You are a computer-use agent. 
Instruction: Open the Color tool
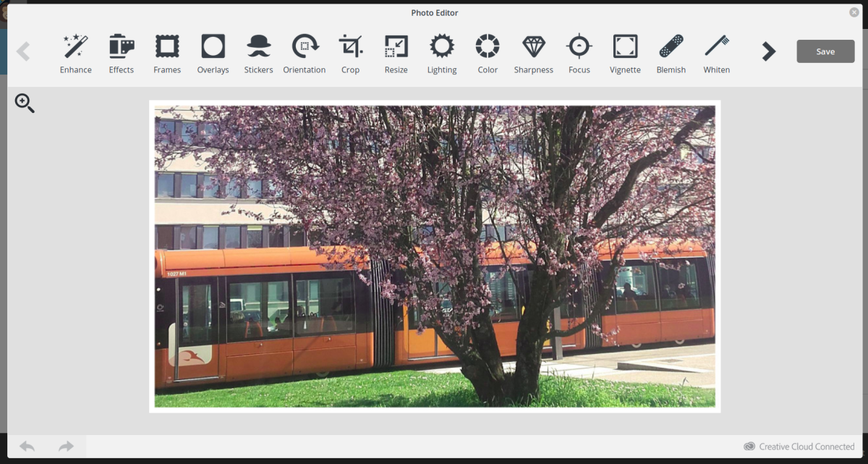(x=488, y=54)
